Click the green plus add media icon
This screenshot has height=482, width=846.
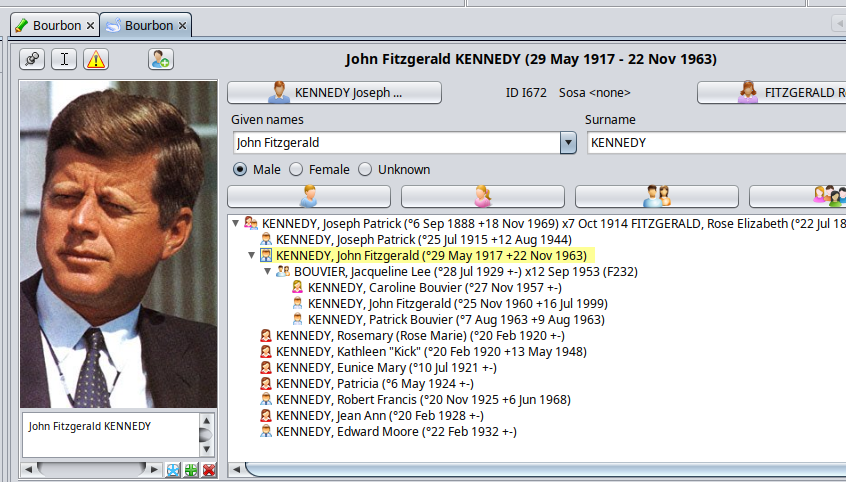(x=191, y=470)
